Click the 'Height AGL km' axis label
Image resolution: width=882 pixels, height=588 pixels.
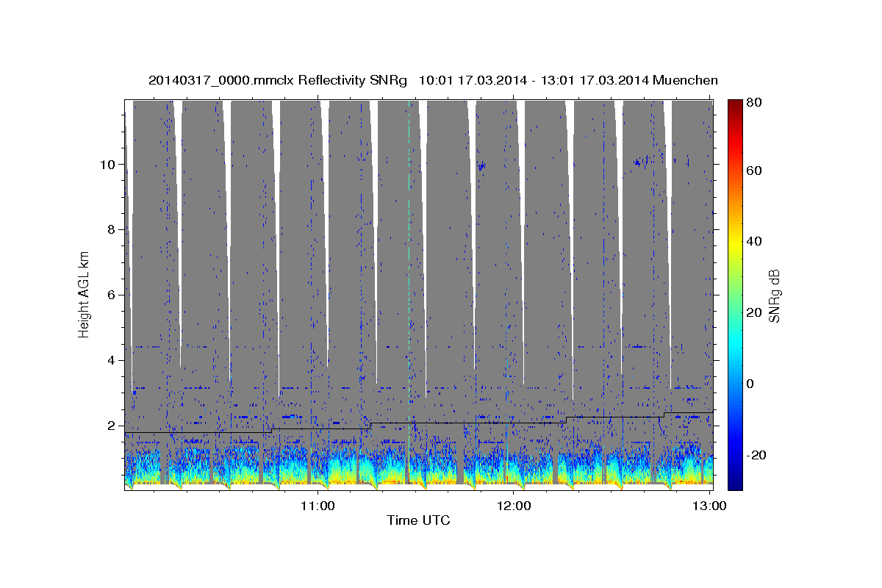(85, 294)
